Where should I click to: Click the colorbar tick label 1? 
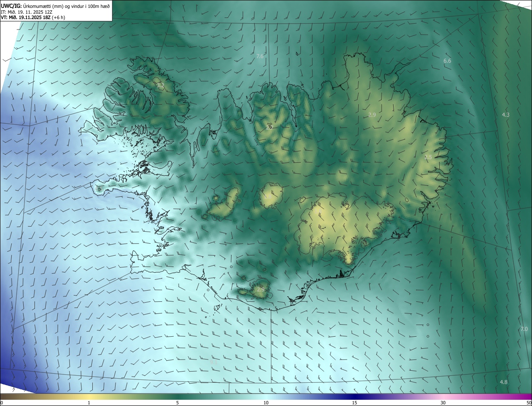click(x=89, y=403)
